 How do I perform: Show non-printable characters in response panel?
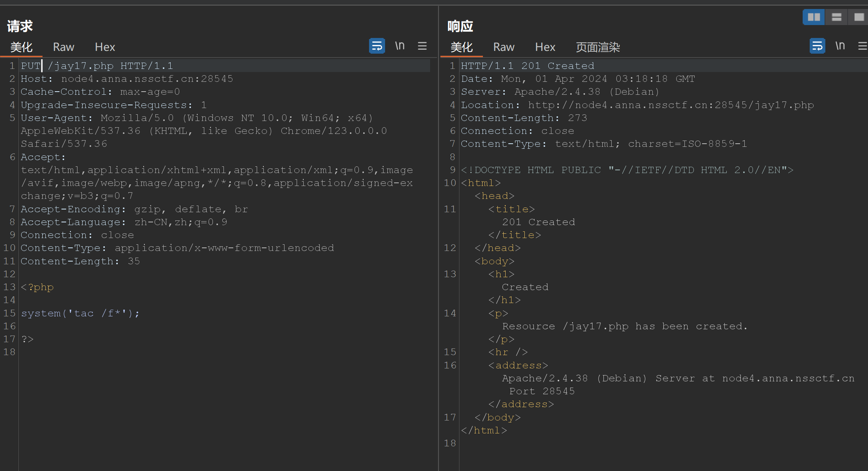pos(840,46)
